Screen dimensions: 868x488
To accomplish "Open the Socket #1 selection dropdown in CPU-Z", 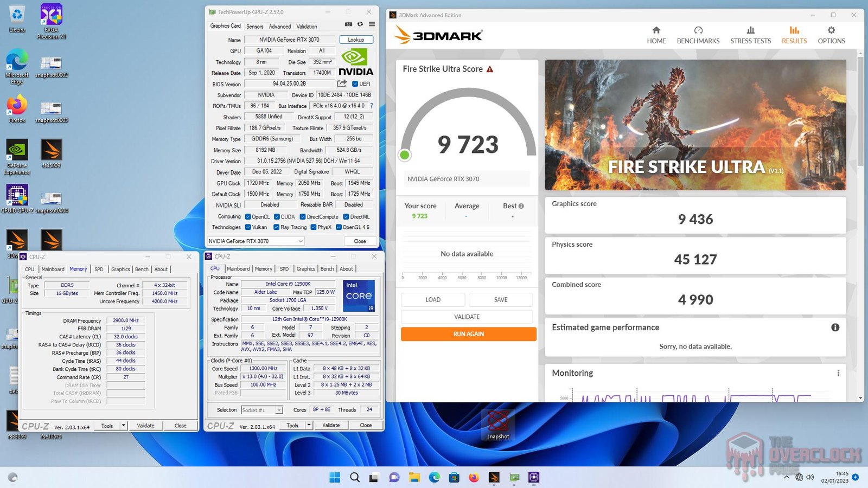I will click(x=278, y=410).
